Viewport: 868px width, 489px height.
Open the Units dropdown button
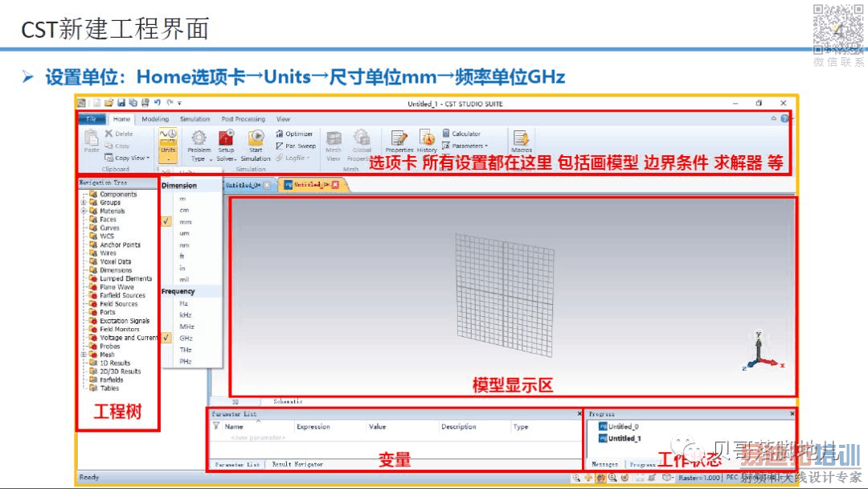click(168, 145)
